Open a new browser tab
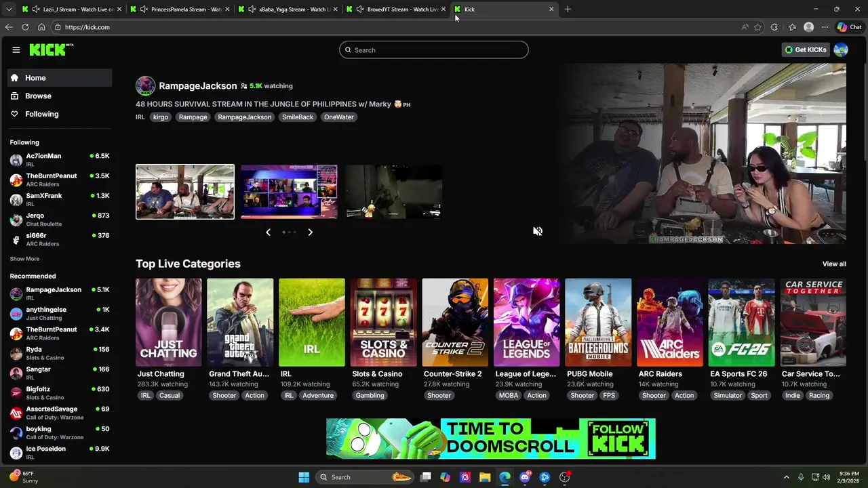The width and height of the screenshot is (868, 488). 568,9
